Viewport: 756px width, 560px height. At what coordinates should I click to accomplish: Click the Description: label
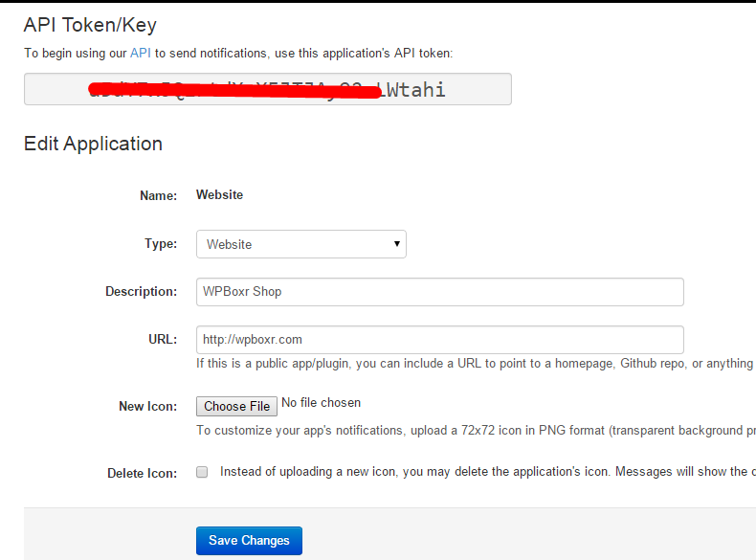click(x=142, y=291)
